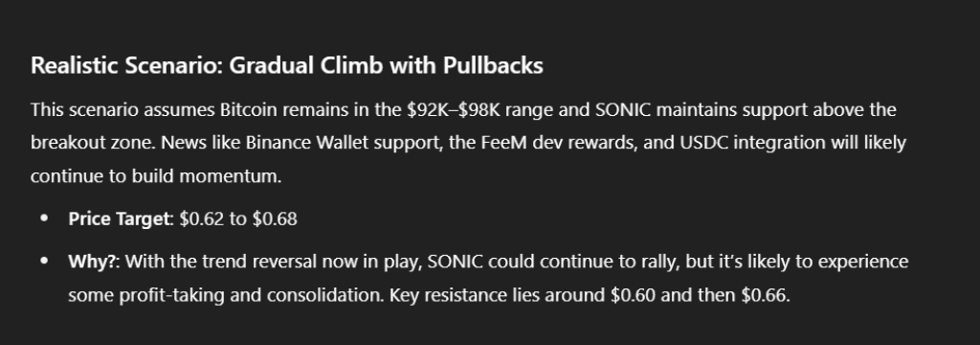The image size is (980, 345).
Task: Click the 'trend reversal' phrase
Action: (259, 262)
